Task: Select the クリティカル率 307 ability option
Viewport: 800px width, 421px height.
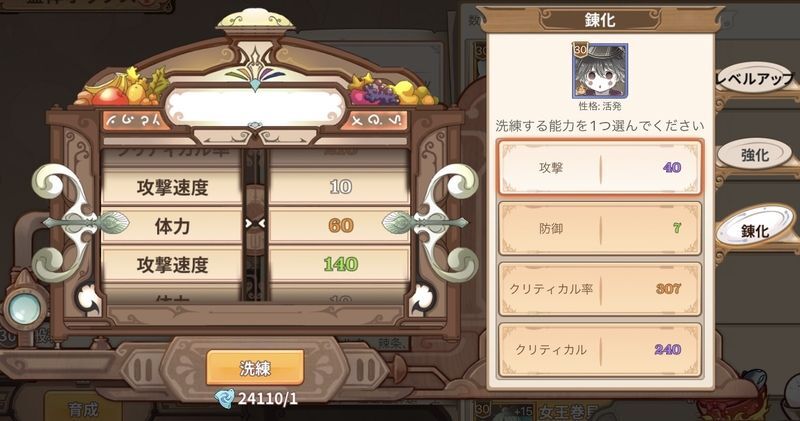Action: tap(599, 289)
